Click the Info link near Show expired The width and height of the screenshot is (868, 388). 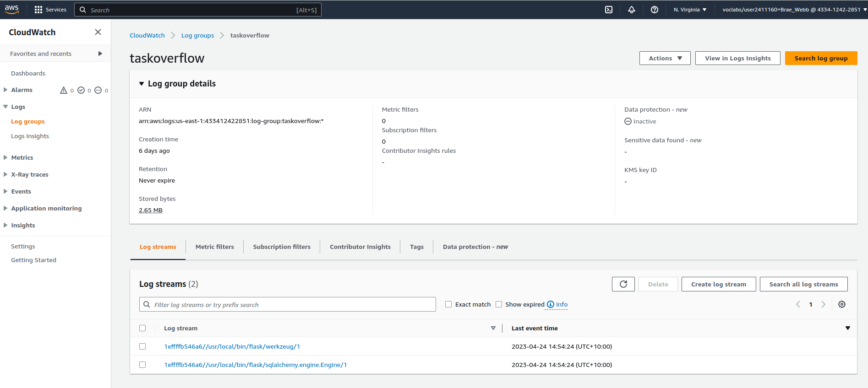pos(562,304)
